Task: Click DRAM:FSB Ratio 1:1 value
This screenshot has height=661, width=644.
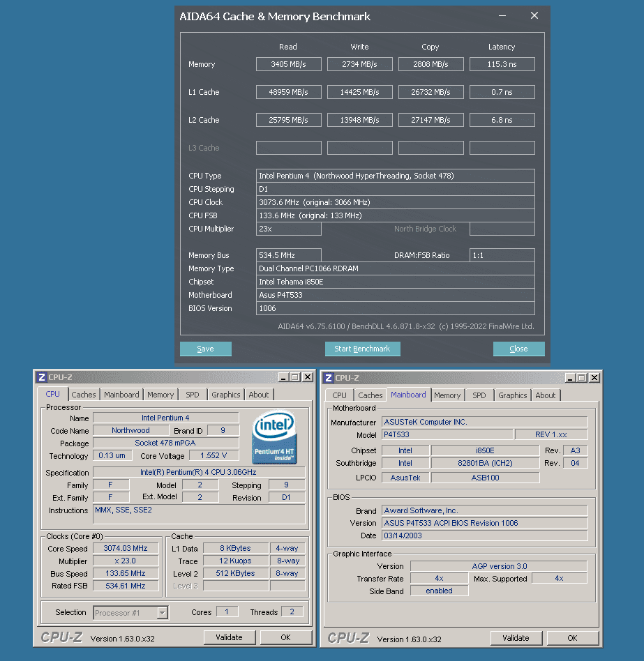Action: click(x=502, y=255)
